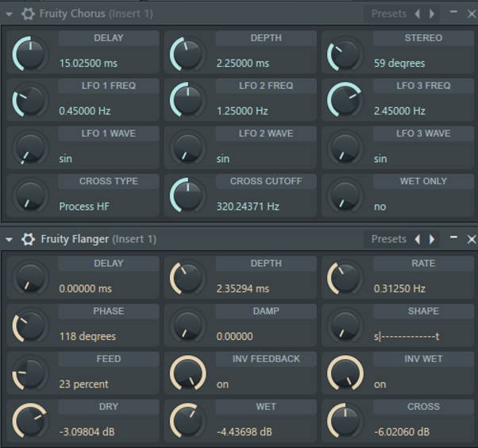
Task: Expand Fruity Flanger plugin options arrow
Action: (10, 239)
